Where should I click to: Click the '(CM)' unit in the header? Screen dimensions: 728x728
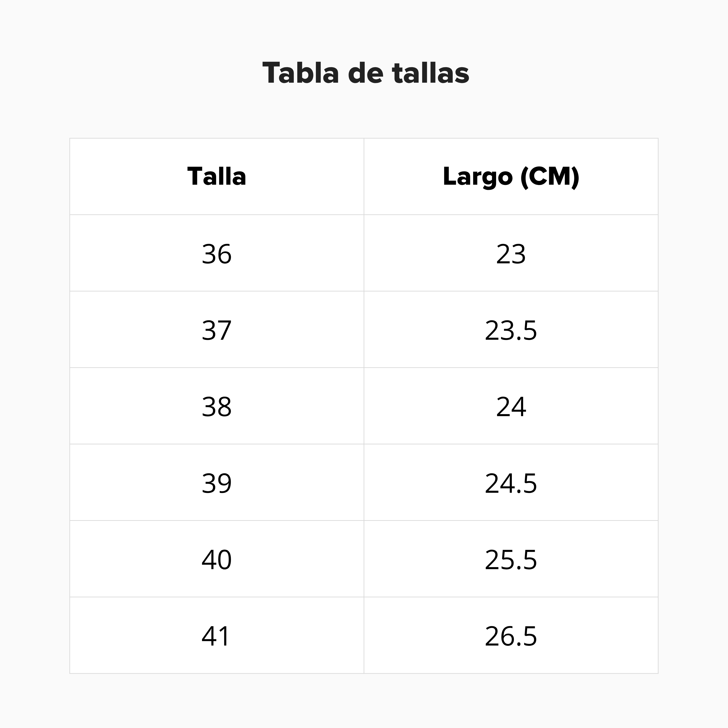[549, 176]
